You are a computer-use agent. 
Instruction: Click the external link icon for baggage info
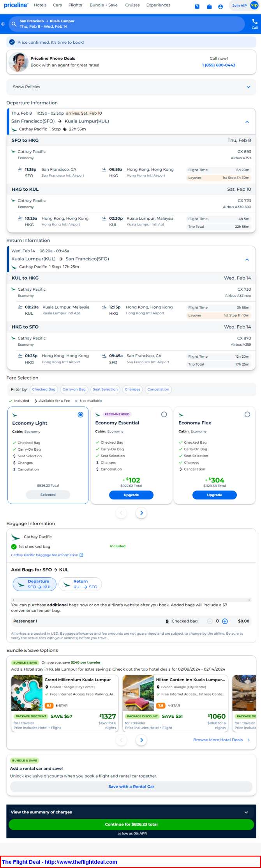[81, 555]
